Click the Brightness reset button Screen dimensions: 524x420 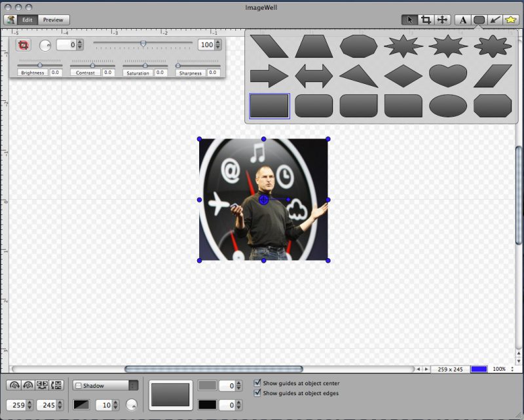click(33, 73)
